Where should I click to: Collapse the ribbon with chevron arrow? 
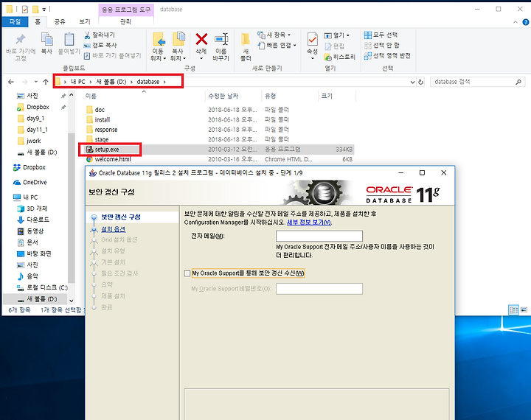[515, 22]
